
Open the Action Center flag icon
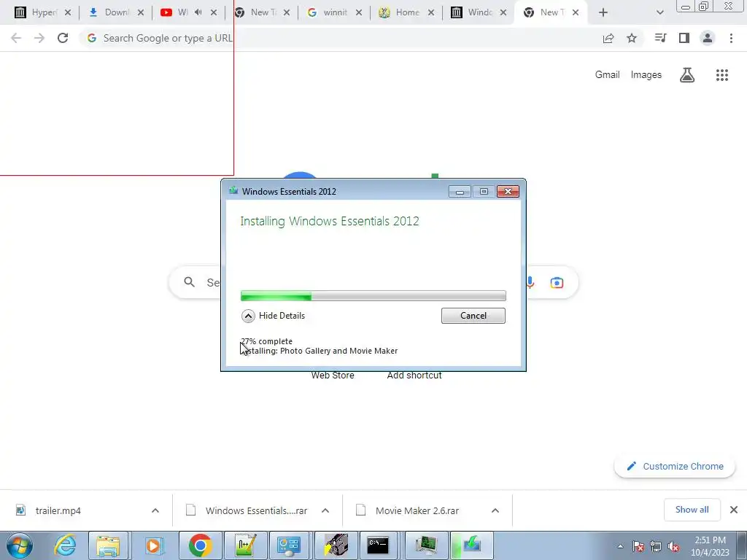point(638,547)
